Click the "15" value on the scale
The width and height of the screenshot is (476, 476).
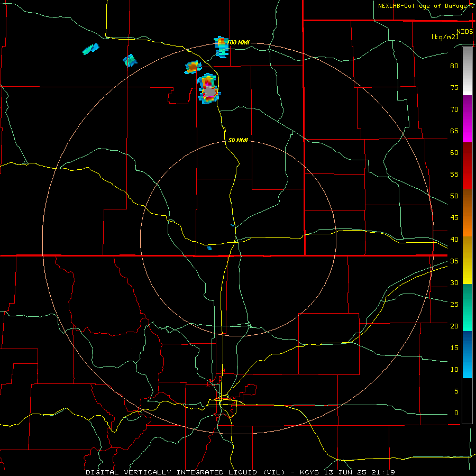454,347
